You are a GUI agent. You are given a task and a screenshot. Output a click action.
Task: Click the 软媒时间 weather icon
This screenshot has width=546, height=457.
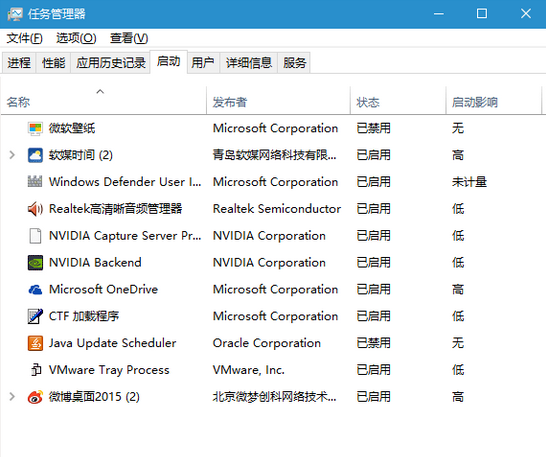35,155
